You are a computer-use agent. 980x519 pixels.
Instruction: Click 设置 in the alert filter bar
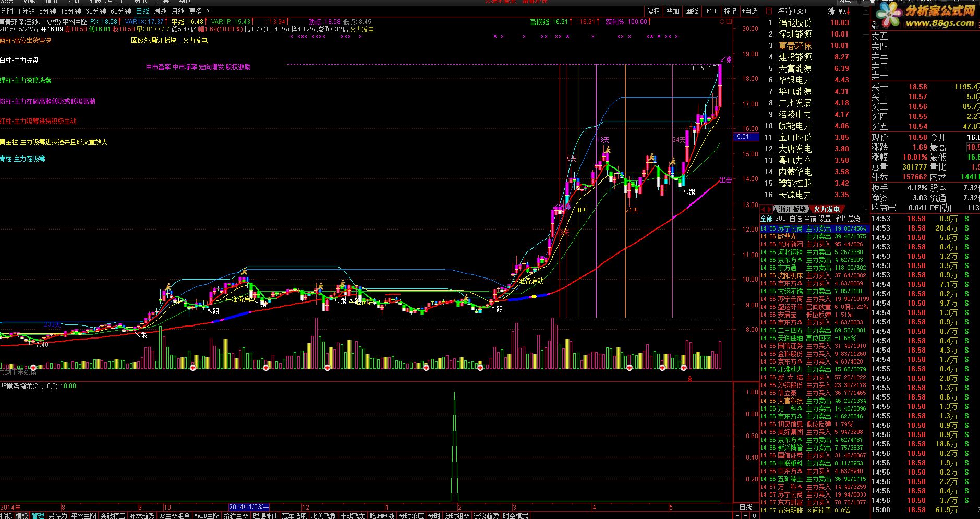[x=825, y=219]
